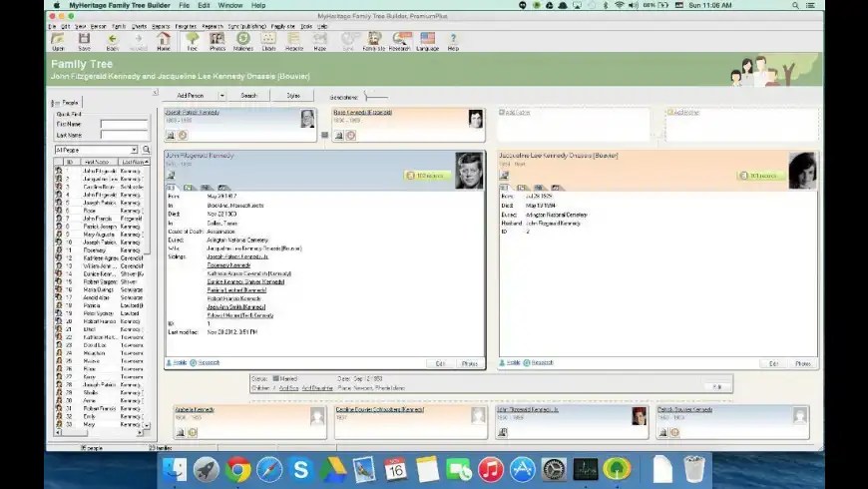
Task: Open a project with the Open toolbar icon
Action: point(58,42)
